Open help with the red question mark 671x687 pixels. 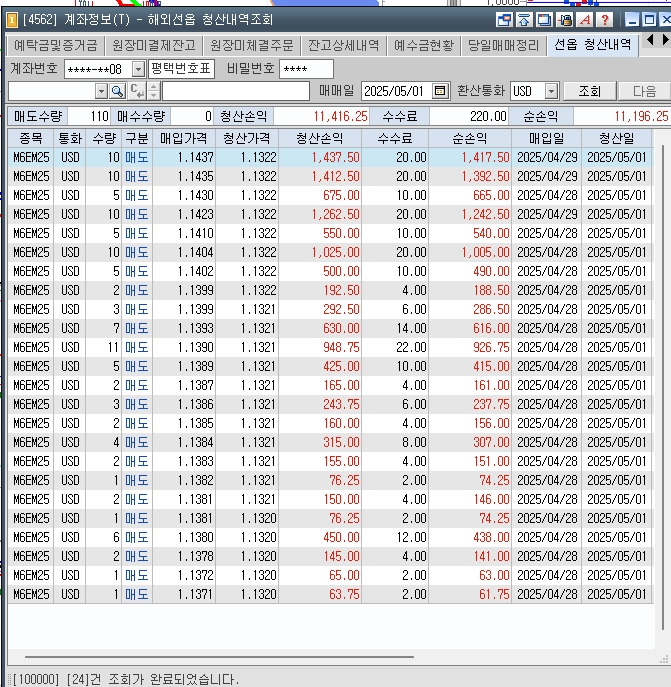pos(605,20)
